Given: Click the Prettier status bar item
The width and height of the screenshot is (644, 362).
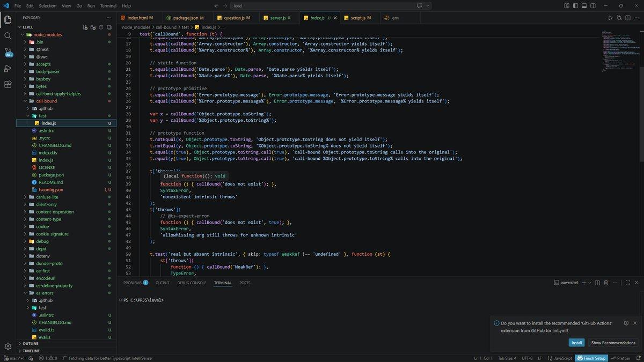Looking at the screenshot, I should point(620,358).
